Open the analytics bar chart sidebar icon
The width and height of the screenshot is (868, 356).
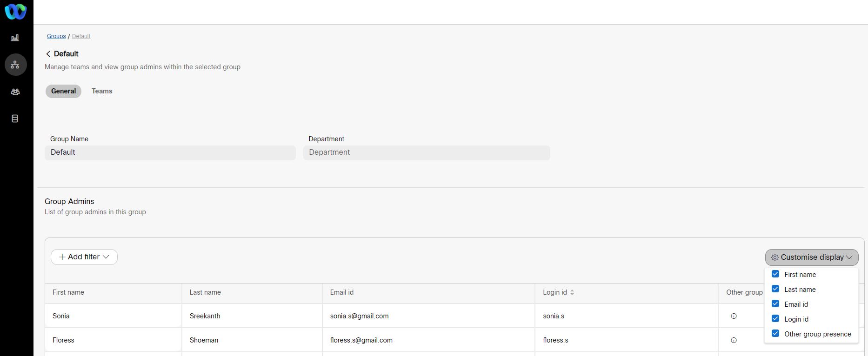(x=15, y=38)
